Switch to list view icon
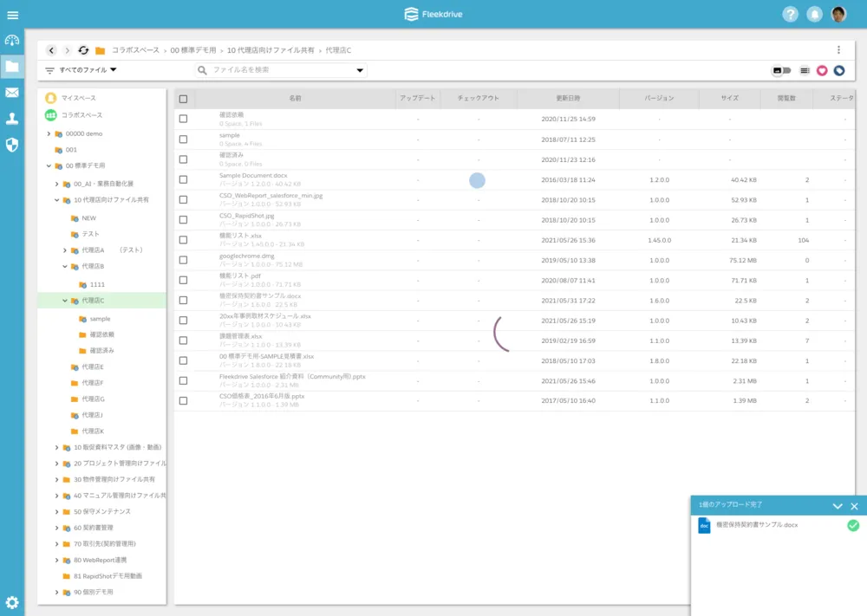Viewport: 867px width, 616px height. tap(805, 70)
